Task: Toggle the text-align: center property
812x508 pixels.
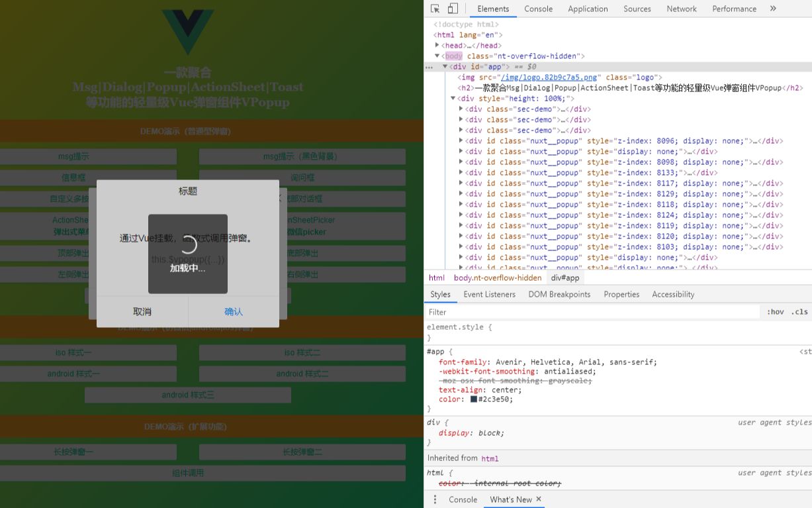Action: (431, 389)
